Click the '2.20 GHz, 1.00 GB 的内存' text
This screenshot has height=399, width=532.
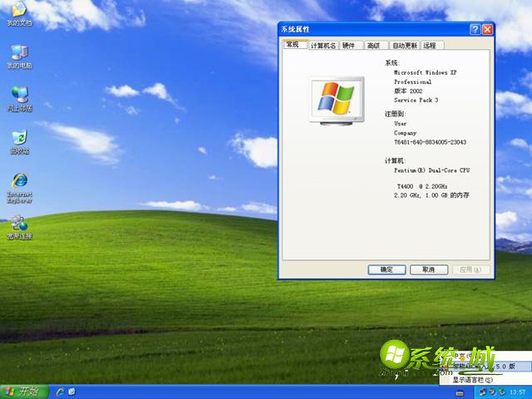[x=431, y=195]
